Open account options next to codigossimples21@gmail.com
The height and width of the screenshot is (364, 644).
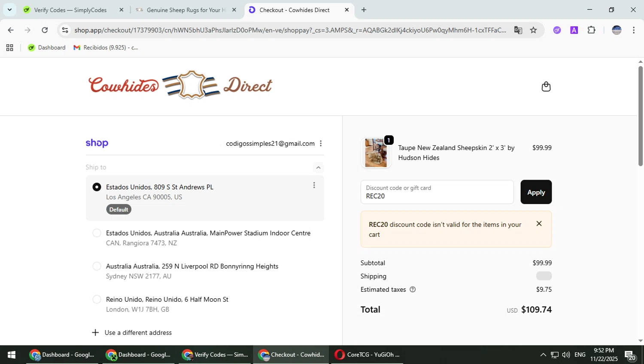321,144
